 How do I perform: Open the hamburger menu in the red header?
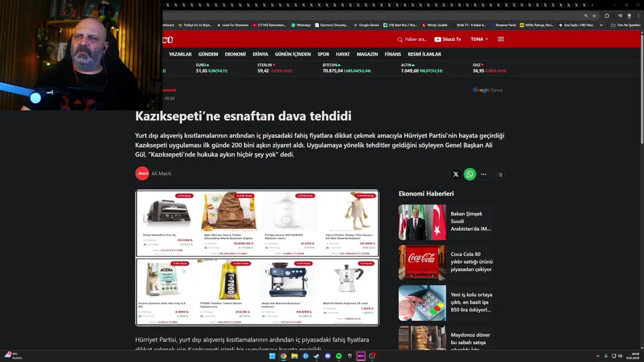501,39
